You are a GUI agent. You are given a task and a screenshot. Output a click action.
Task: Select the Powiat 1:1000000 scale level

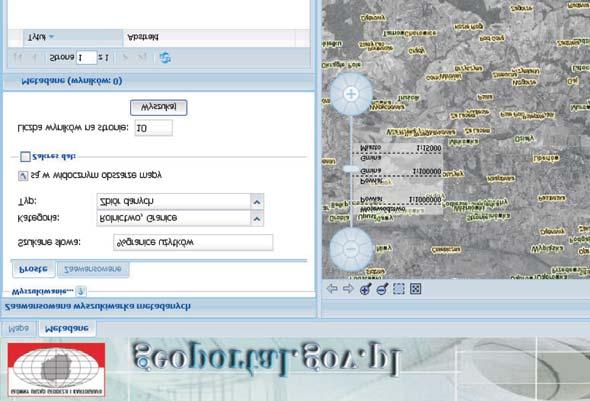click(400, 199)
